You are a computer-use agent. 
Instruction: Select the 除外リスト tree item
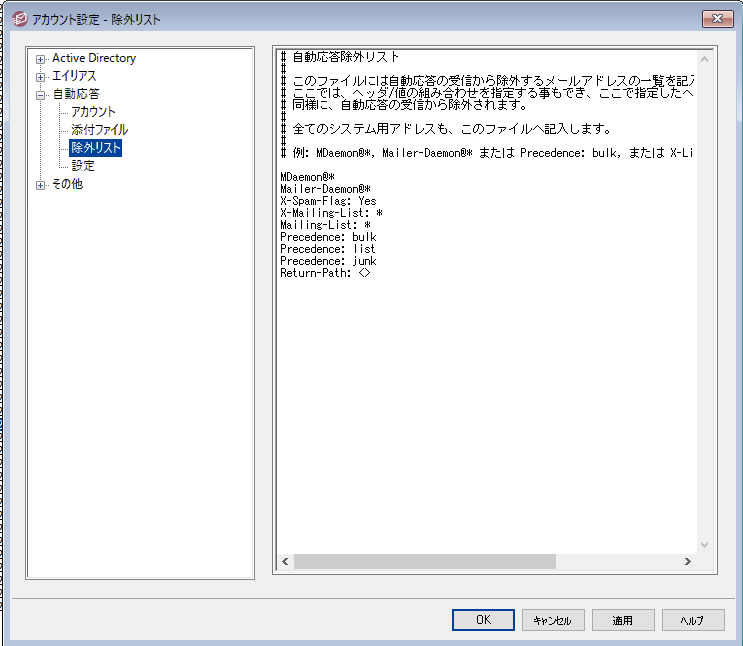[x=96, y=148]
